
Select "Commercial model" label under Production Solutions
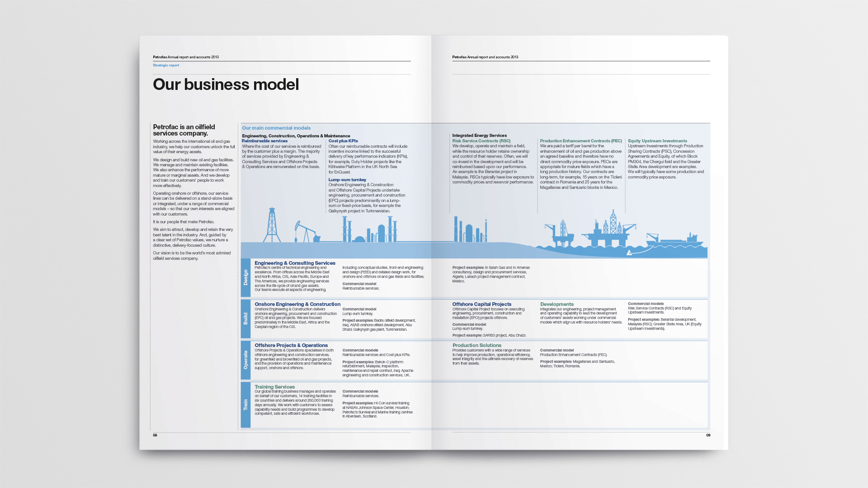(x=557, y=350)
